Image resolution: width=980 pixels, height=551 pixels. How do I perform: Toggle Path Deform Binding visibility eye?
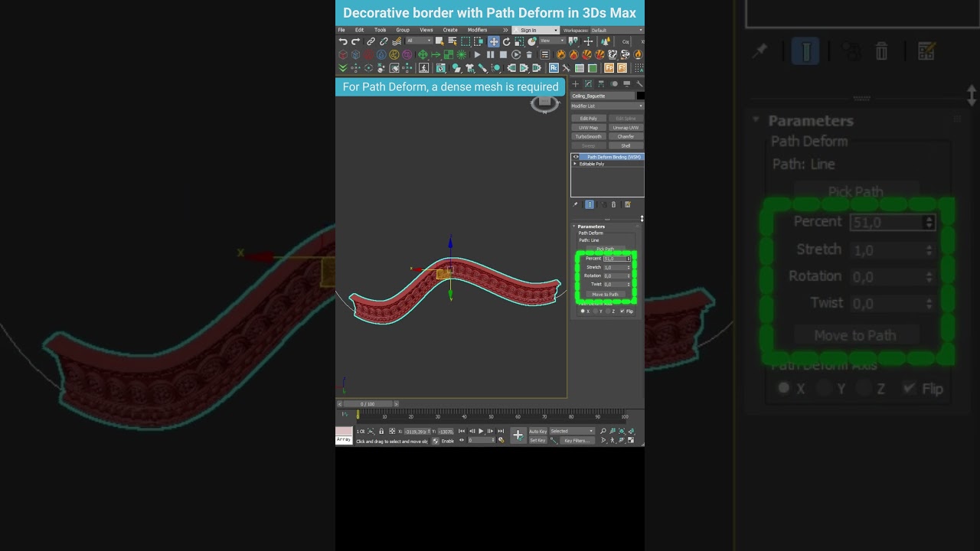(576, 157)
